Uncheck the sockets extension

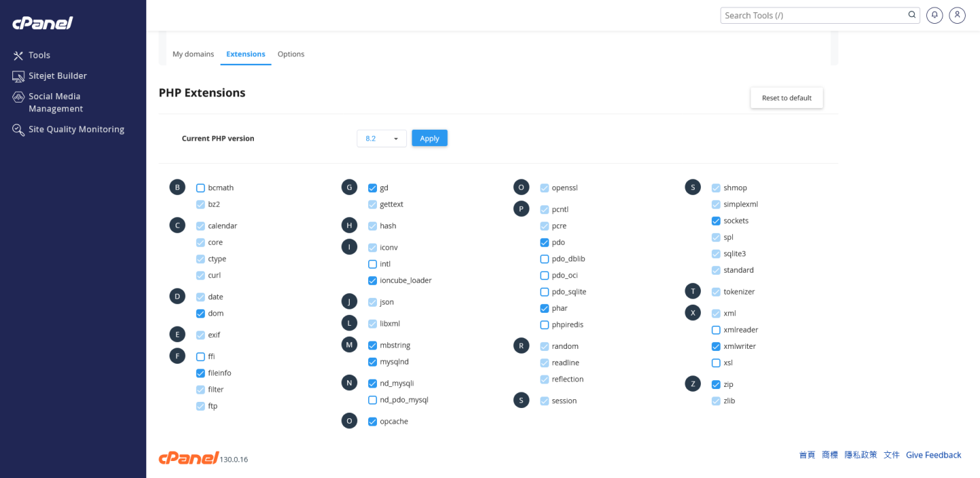(x=716, y=221)
